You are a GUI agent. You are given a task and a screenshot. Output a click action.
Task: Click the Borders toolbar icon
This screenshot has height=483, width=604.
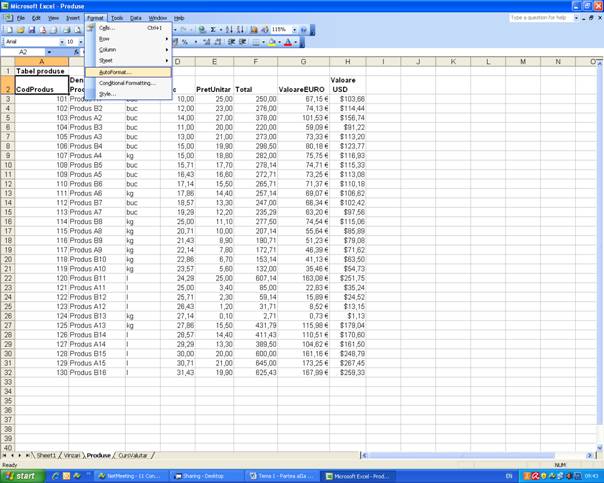(257, 42)
